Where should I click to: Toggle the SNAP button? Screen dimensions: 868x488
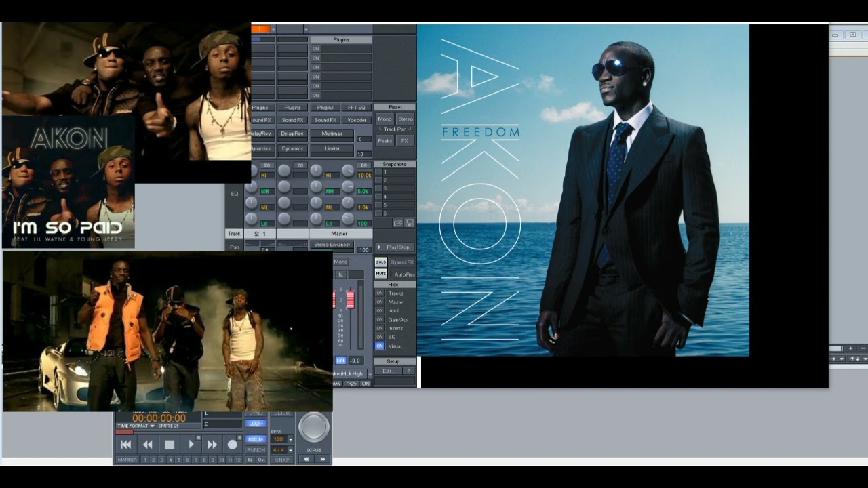pos(282,460)
